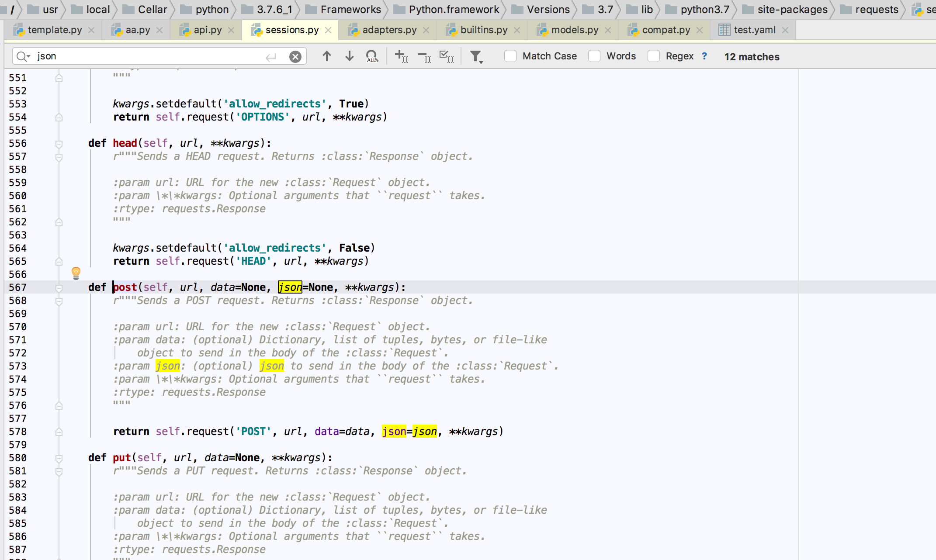Collapse the post function at line 567
Image resolution: width=936 pixels, height=560 pixels.
point(59,288)
